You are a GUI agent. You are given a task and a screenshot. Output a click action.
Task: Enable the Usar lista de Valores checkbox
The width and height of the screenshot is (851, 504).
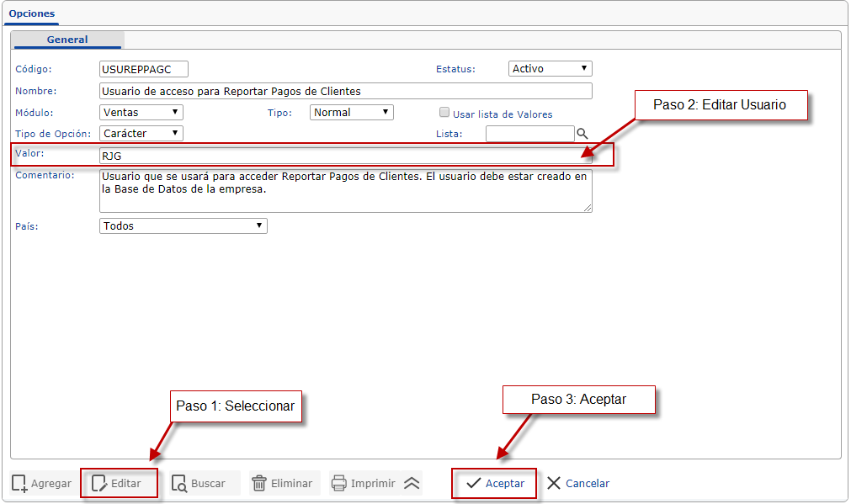tap(444, 113)
